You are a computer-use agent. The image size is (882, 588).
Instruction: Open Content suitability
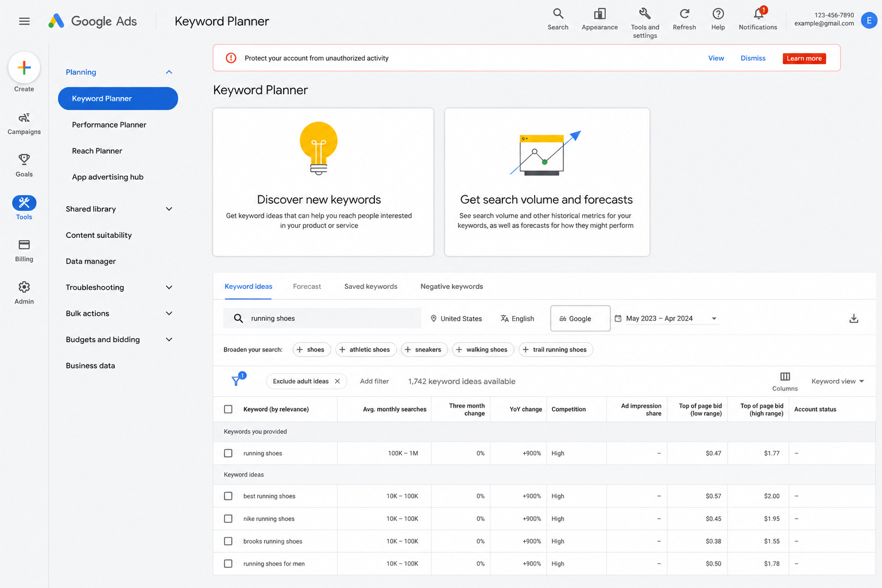tap(99, 235)
